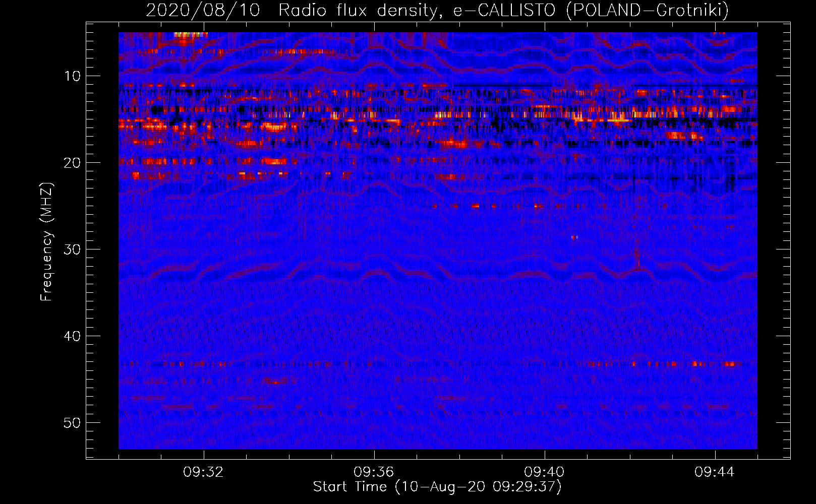Click the 'Start Time (10-Aug-20 09:29:37)' axis label
This screenshot has height=504, width=816.
[x=437, y=487]
